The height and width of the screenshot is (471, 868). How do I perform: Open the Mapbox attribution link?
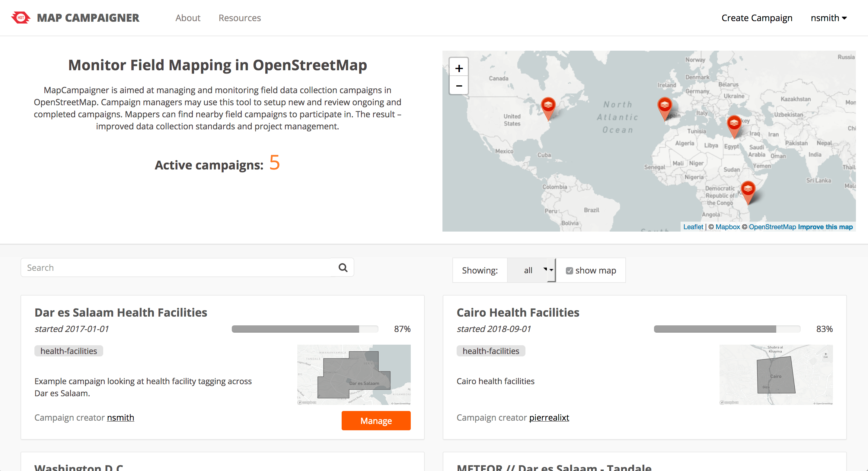[x=727, y=227]
